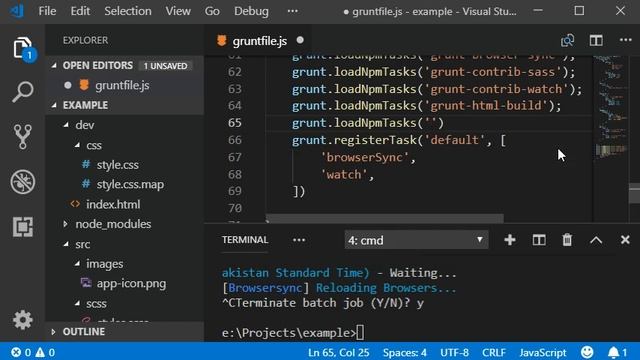640x360 pixels.
Task: Open the 4: cmd terminal dropdown
Action: coord(416,240)
